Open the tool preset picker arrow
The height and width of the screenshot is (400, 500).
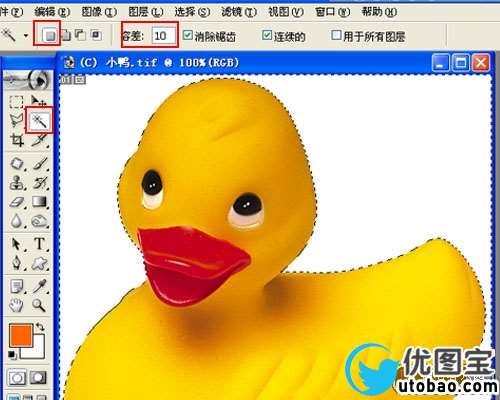tap(26, 35)
